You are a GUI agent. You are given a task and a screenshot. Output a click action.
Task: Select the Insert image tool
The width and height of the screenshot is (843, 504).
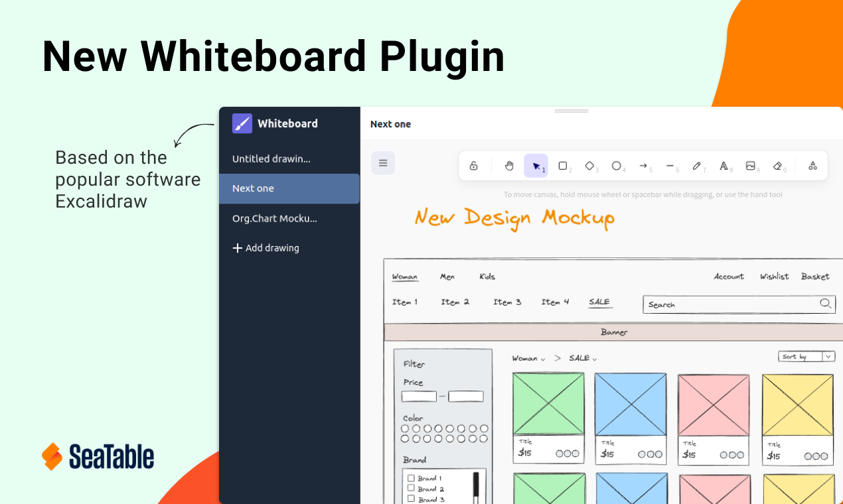(x=751, y=166)
